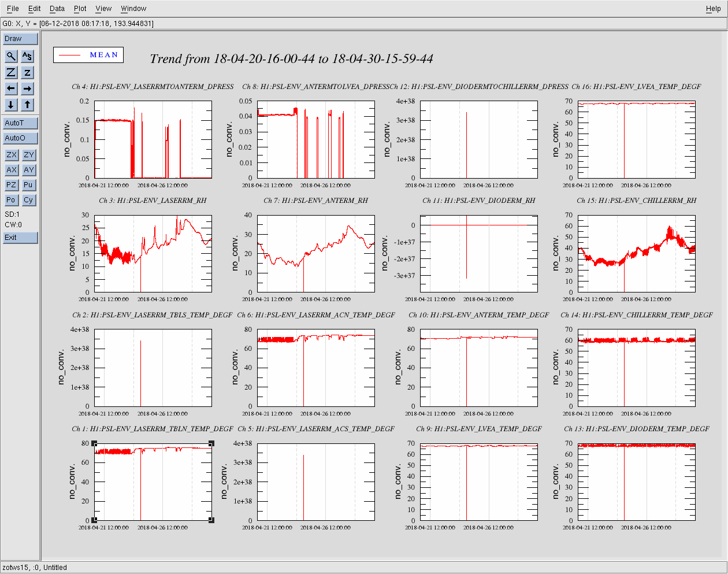The image size is (728, 574).
Task: Click the autoscale (AS) icon
Action: [x=28, y=56]
